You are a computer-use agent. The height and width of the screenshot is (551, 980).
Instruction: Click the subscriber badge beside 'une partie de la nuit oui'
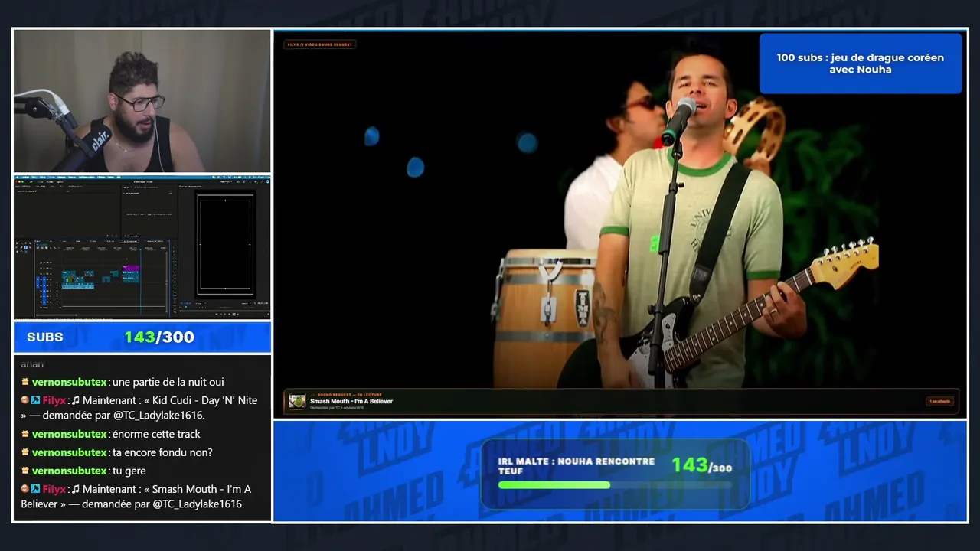point(25,382)
